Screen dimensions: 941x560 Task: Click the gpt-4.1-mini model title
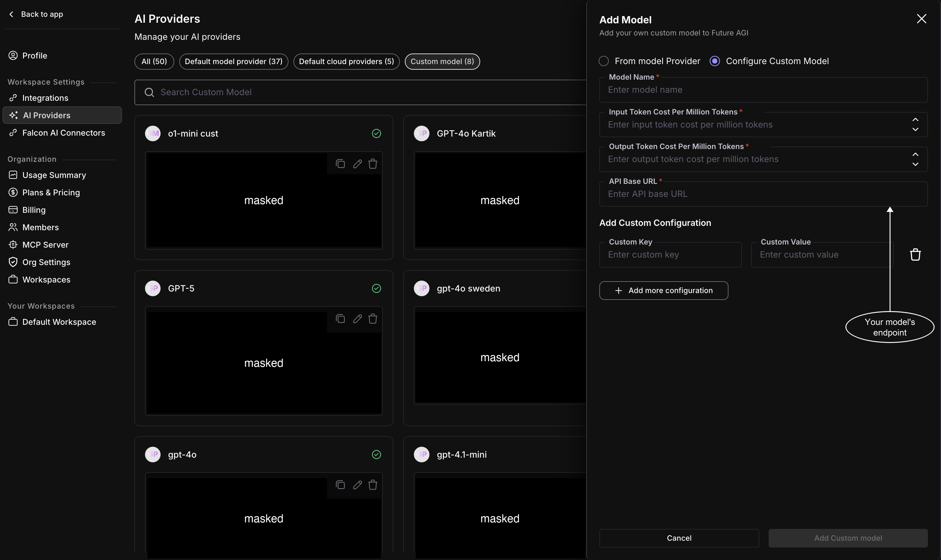point(461,454)
